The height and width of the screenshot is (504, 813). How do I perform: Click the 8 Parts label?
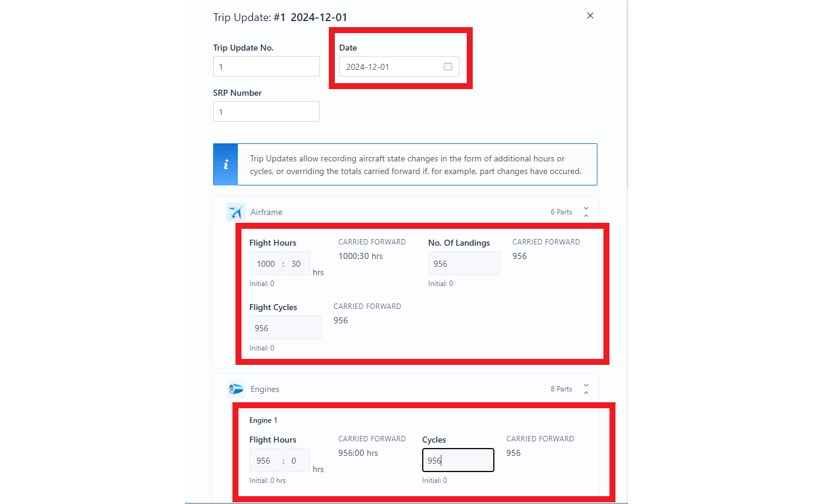[x=561, y=389]
